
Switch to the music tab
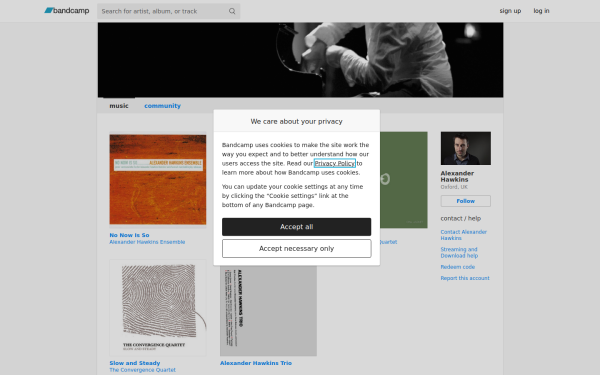[x=119, y=106]
